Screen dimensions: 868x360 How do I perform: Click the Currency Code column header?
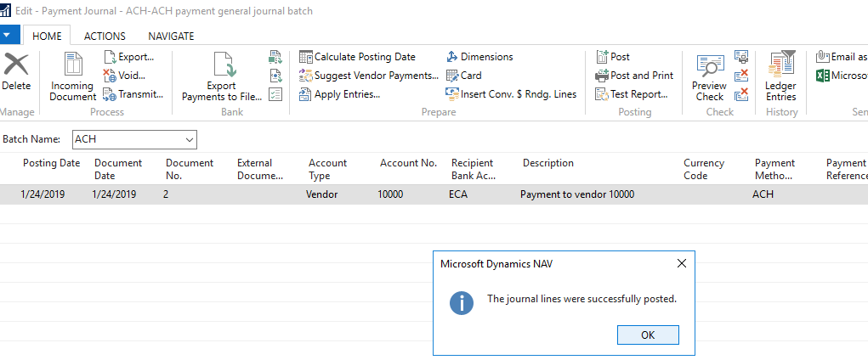point(704,169)
